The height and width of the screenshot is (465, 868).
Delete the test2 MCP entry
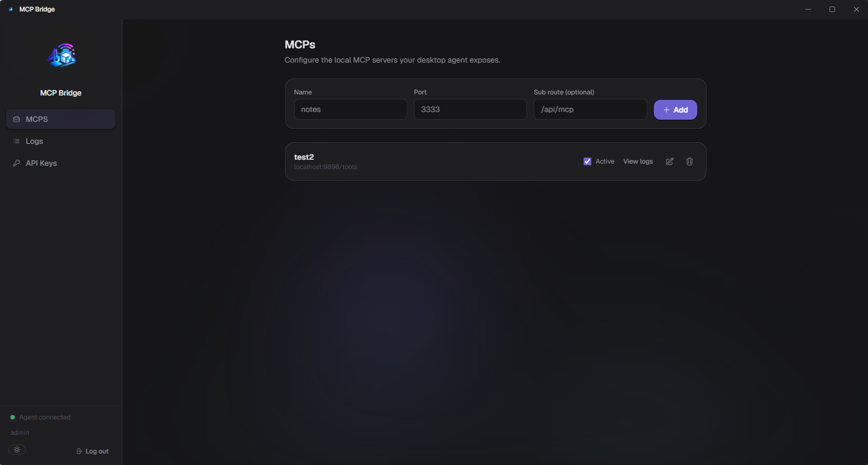coord(690,161)
